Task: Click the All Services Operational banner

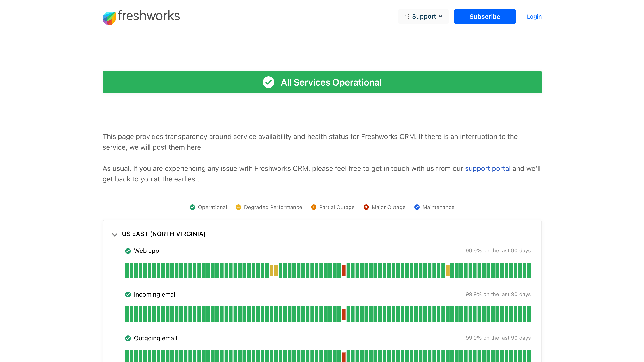Action: pyautogui.click(x=322, y=82)
